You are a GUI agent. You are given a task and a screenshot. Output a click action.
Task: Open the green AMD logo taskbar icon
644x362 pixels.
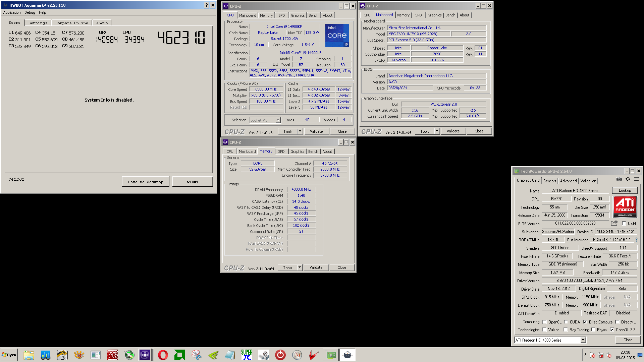180,355
